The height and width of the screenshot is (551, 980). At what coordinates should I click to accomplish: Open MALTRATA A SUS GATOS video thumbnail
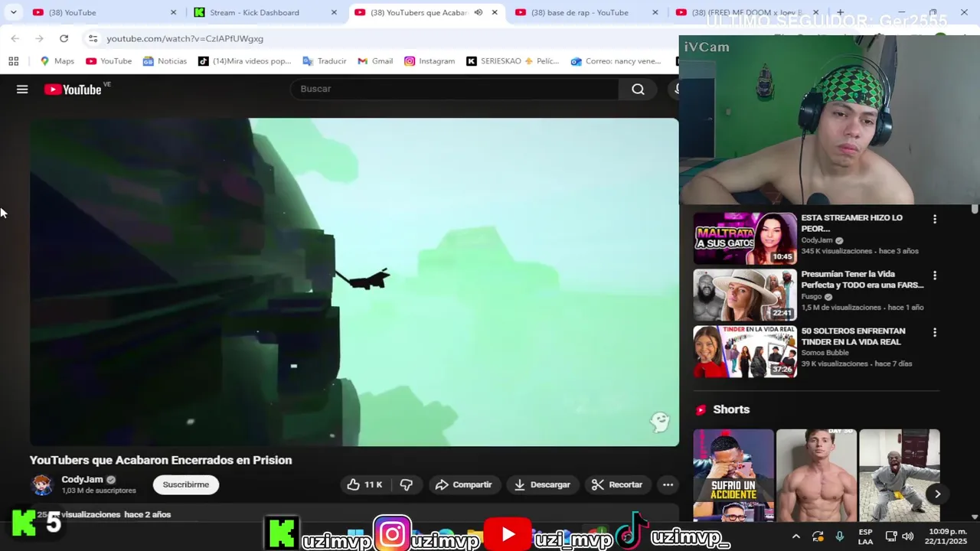tap(745, 238)
